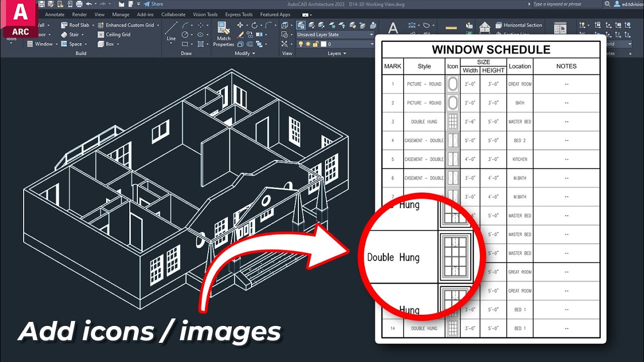The height and width of the screenshot is (362, 644).
Task: Switch to the Annotate ribbon tab
Action: pyautogui.click(x=55, y=15)
